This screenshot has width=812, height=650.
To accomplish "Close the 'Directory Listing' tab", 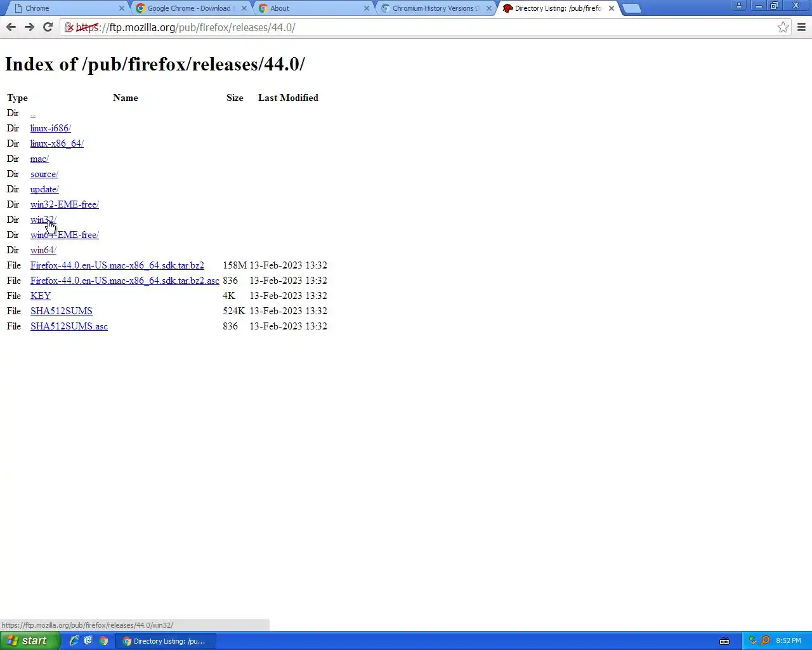I will 612,8.
